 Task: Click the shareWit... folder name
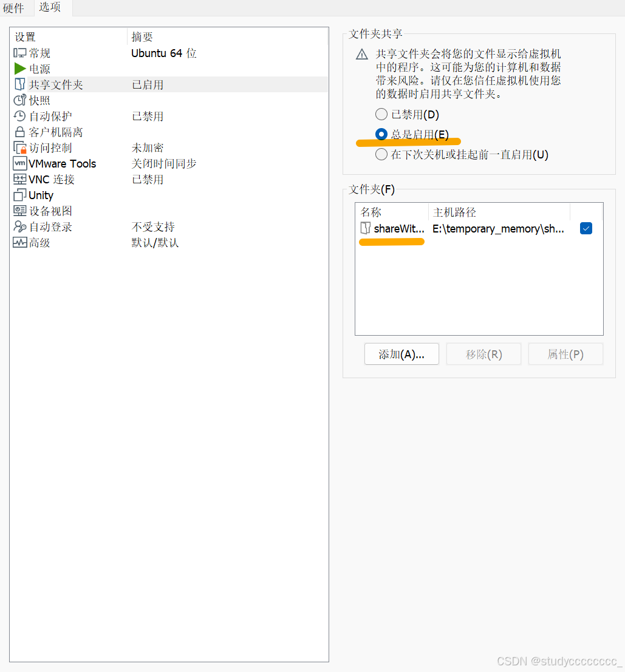tap(399, 229)
